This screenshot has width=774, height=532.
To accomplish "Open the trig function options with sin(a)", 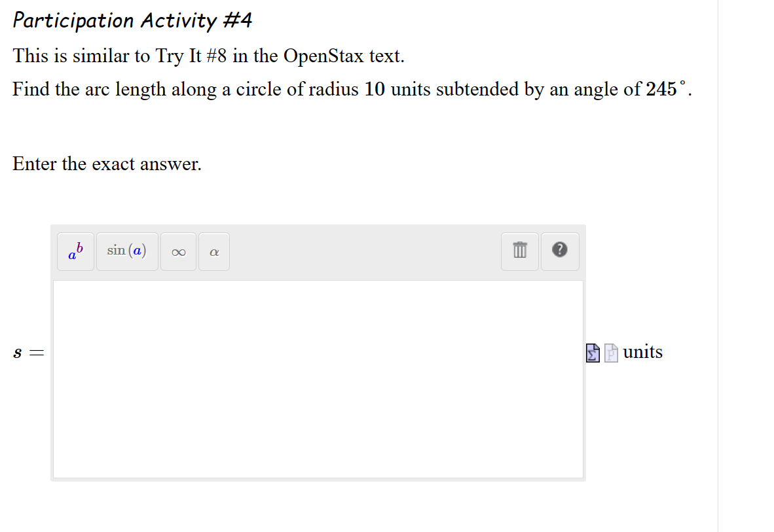I will [x=127, y=251].
